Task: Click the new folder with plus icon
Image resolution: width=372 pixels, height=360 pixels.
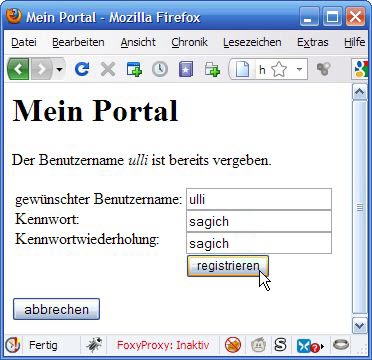Action: (x=212, y=69)
